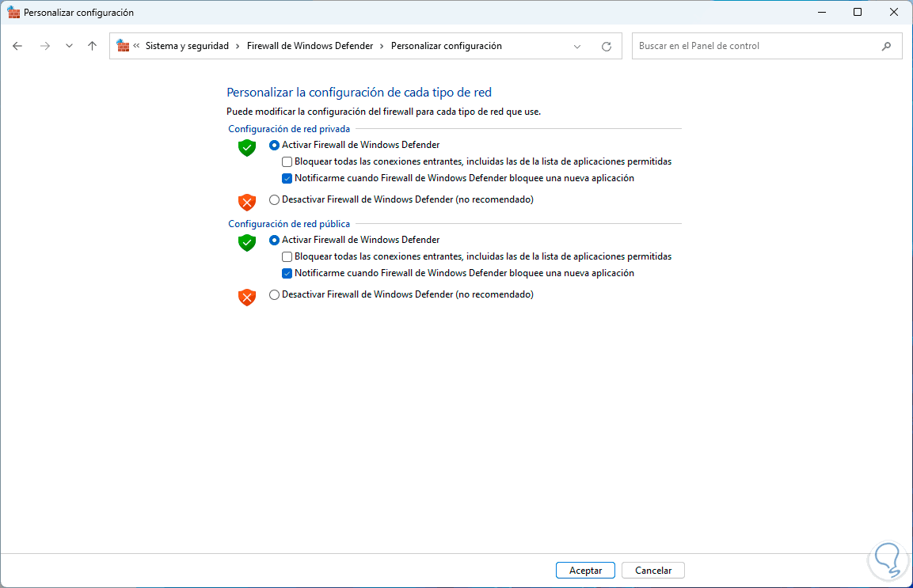Click red shield icon in red pública section
This screenshot has height=588, width=913.
(x=247, y=297)
